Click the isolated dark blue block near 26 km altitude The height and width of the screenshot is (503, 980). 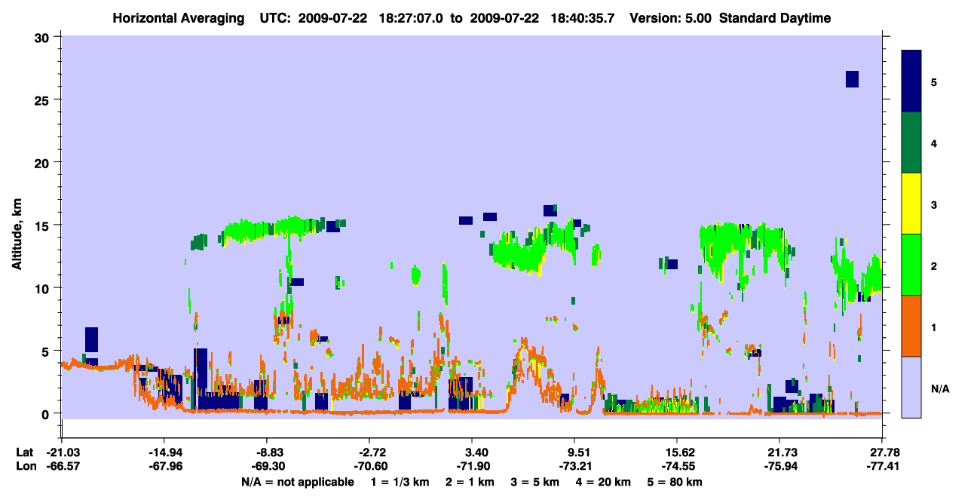coord(852,79)
